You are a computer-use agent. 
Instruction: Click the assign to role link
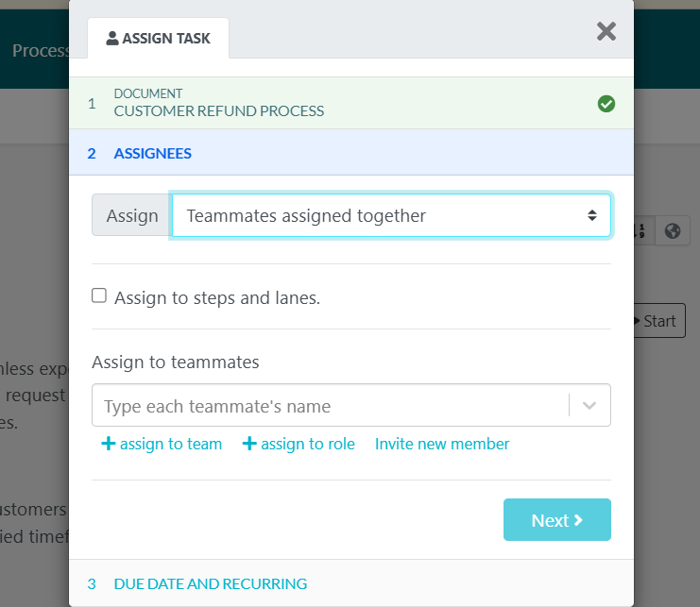[308, 444]
